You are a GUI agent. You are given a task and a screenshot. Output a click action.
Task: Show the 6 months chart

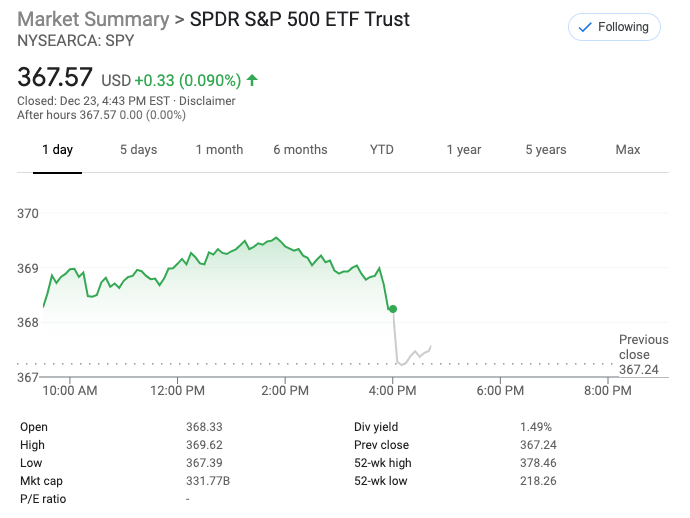pos(300,150)
